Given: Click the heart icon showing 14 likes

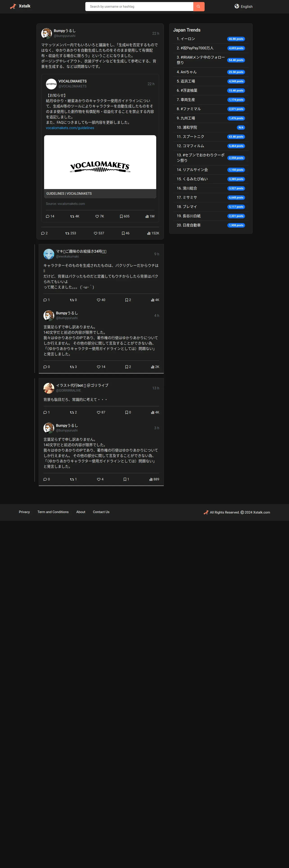Looking at the screenshot, I should pos(99,367).
